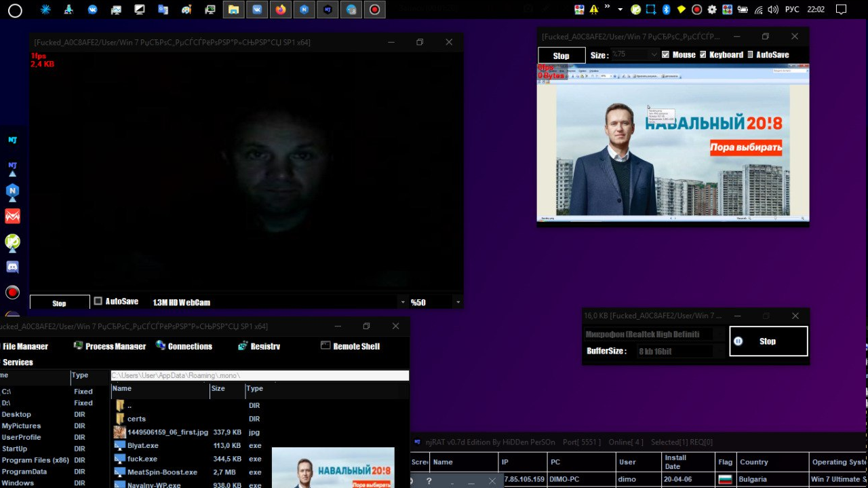Open the translate icon on the taskbar
The width and height of the screenshot is (868, 488).
pos(163,10)
